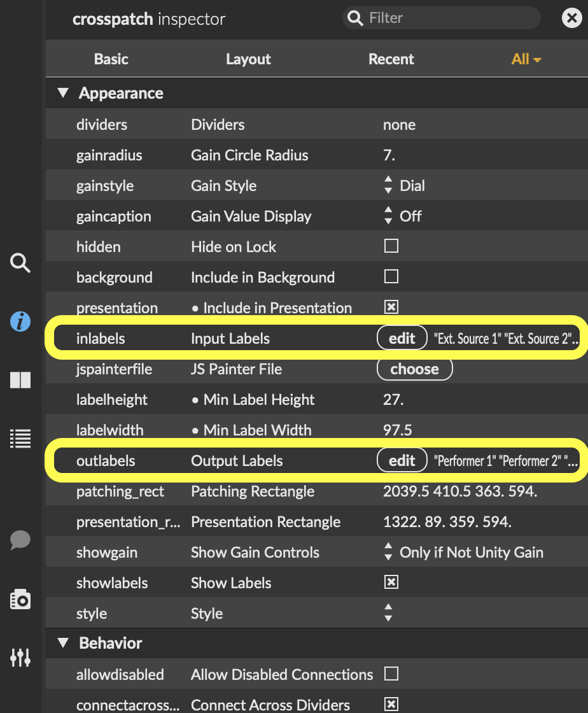Uncheck the Show Labels checkbox

391,582
